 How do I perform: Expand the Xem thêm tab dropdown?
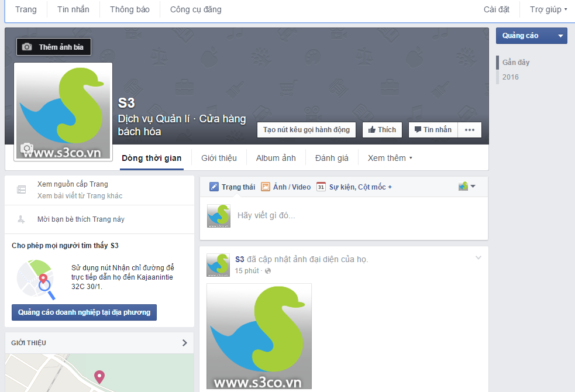coord(390,158)
